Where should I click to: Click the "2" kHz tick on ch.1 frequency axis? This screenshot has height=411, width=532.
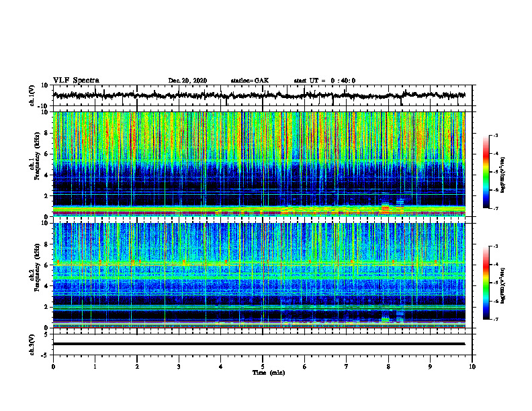(x=46, y=196)
